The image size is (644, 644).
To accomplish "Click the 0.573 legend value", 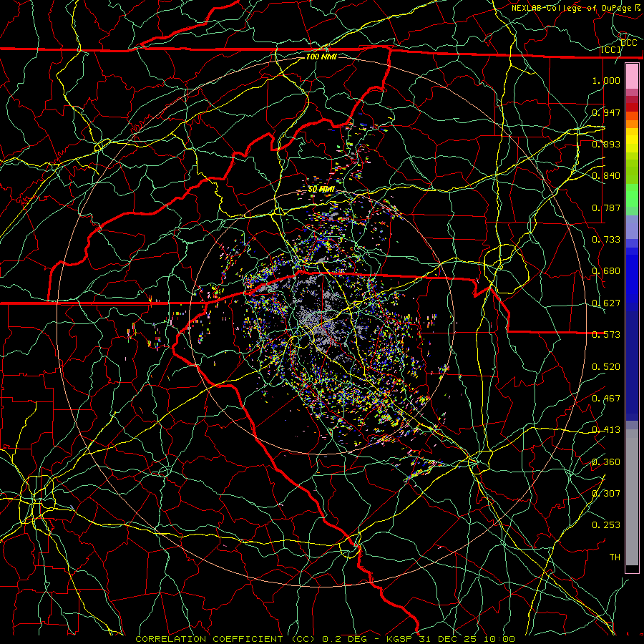I will coord(606,334).
